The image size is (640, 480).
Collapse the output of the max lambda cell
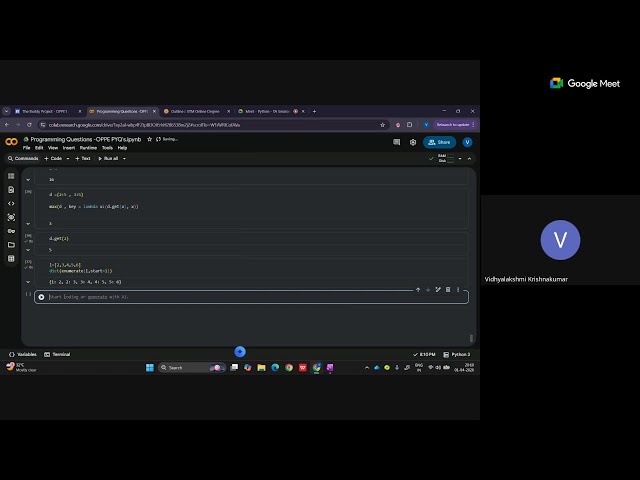tap(28, 223)
